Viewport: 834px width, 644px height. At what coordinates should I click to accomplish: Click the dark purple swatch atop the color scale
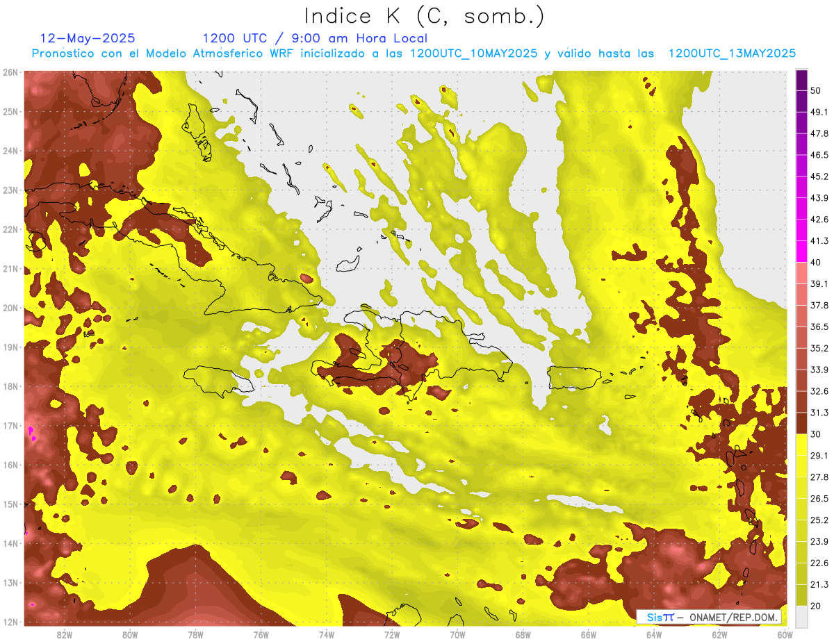(801, 80)
